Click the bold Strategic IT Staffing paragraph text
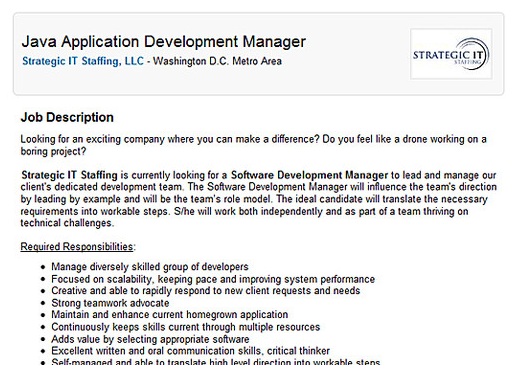 (69, 175)
